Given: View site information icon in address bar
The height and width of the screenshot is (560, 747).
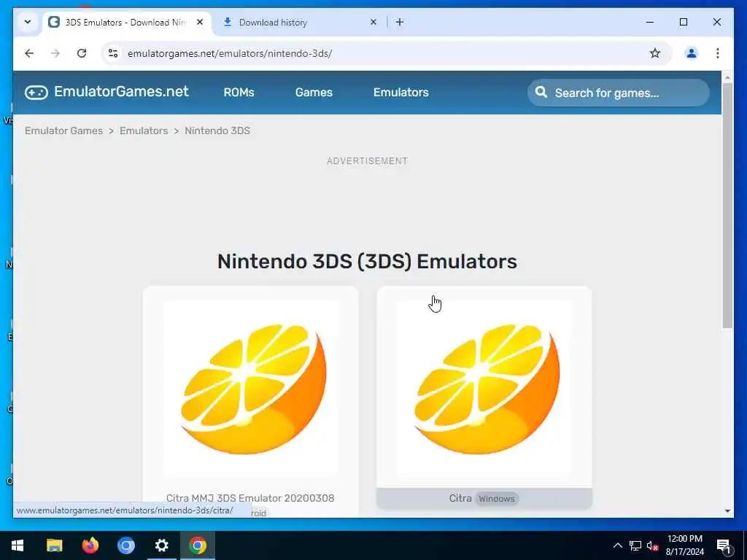Looking at the screenshot, I should tap(113, 53).
